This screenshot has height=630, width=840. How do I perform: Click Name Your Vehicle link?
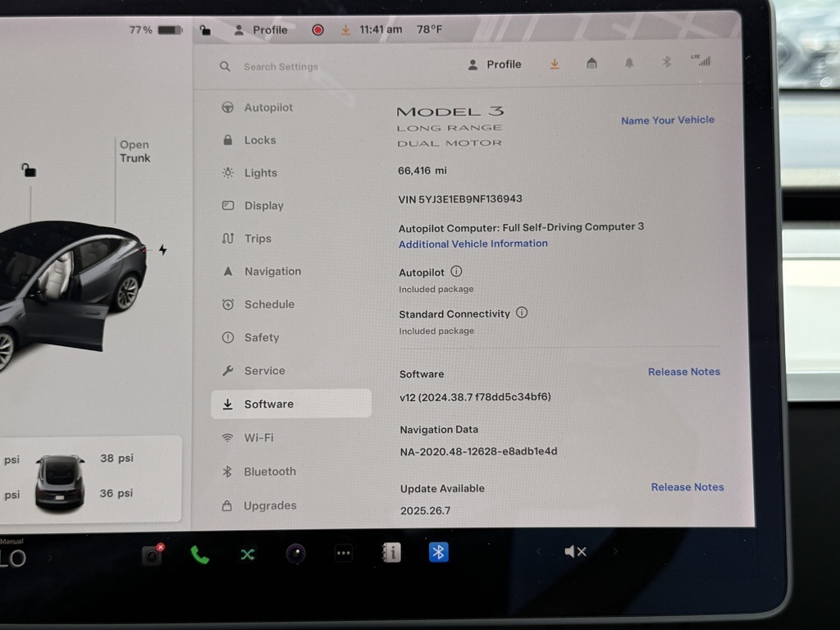tap(668, 120)
